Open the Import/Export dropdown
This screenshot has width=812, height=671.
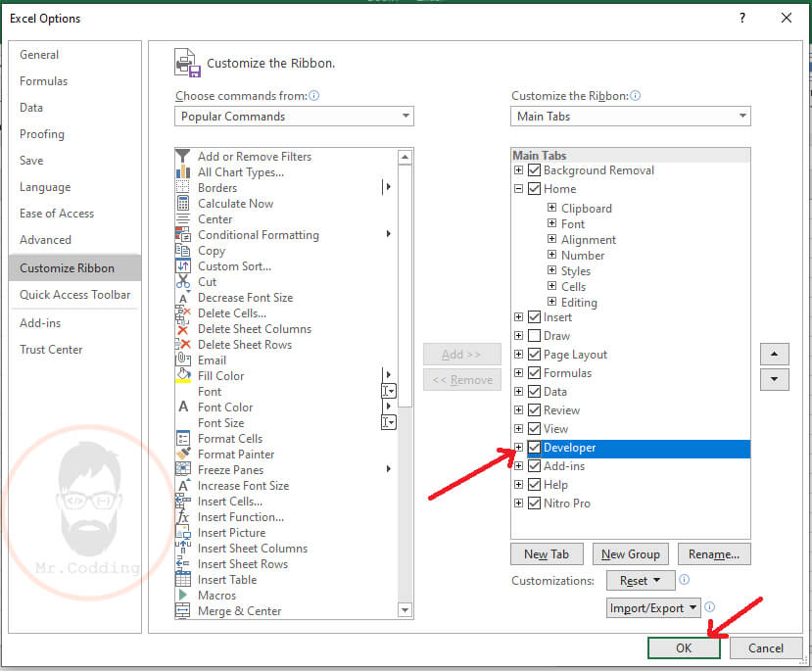653,608
